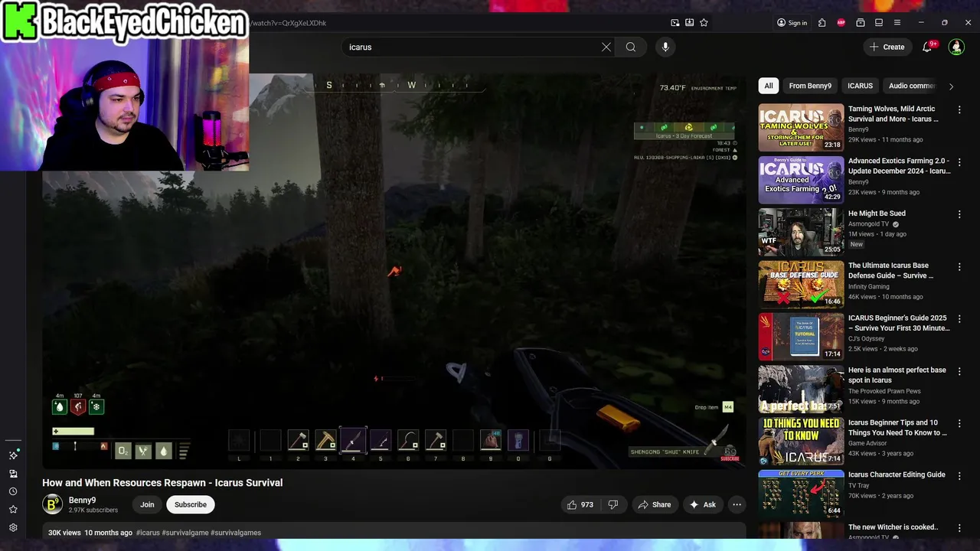Viewport: 980px width, 551px height.
Task: Open the Firefox AI chatbot sidebar icon
Action: click(13, 455)
